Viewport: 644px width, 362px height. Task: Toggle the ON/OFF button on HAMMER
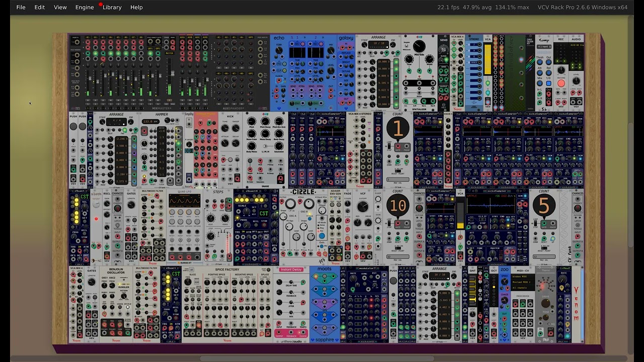(x=144, y=176)
